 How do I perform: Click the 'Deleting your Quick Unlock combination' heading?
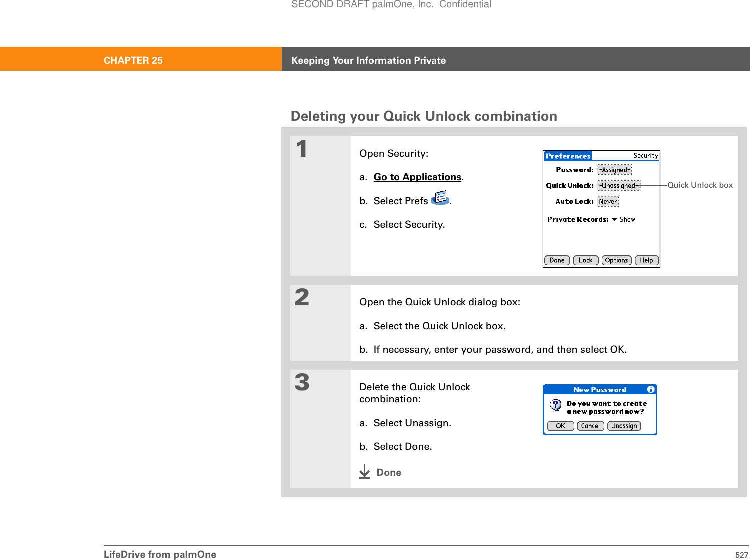coord(424,116)
